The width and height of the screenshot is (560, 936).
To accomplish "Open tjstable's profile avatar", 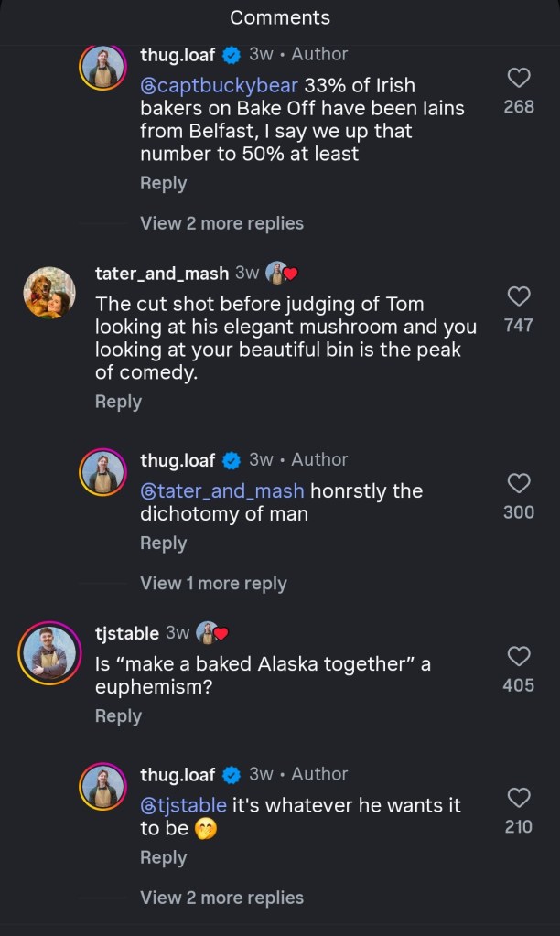I will click(x=49, y=652).
